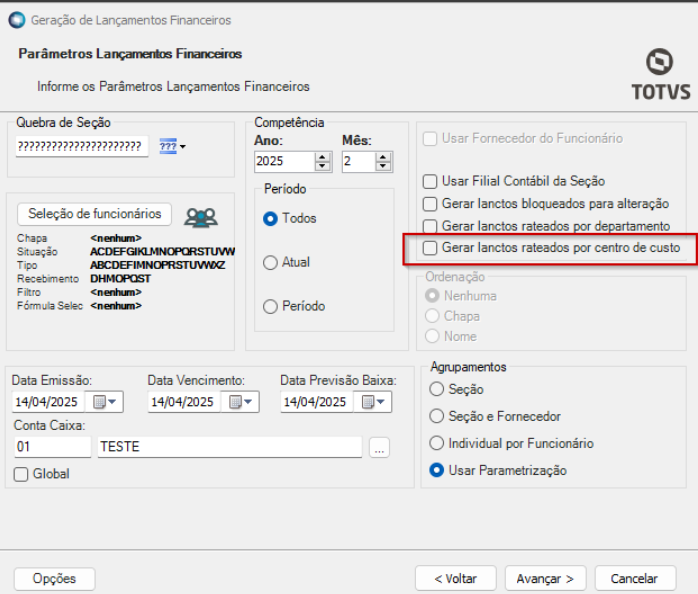This screenshot has width=698, height=594.
Task: Click the Conta Caixa ellipsis lookup button
Action: point(378,448)
